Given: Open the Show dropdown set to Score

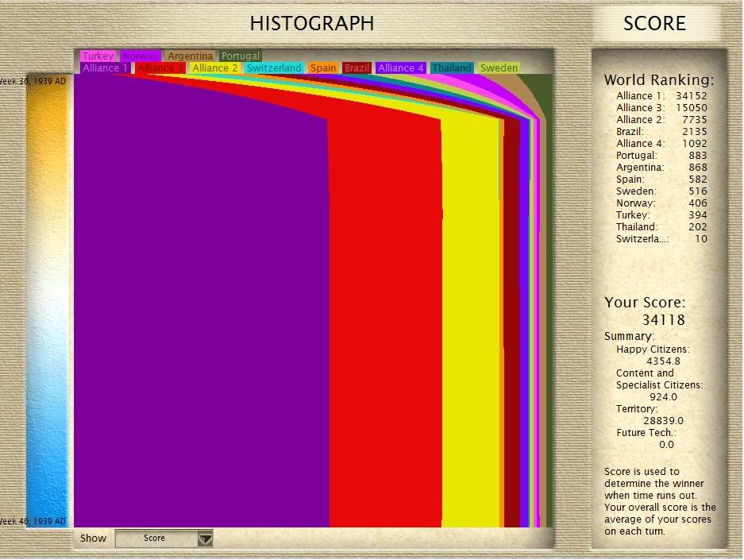Looking at the screenshot, I should pyautogui.click(x=164, y=539).
